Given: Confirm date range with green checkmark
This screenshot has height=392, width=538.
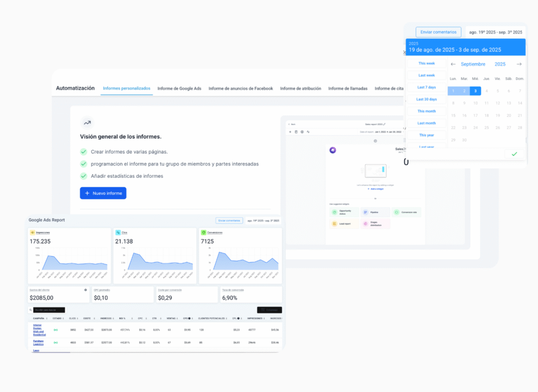Looking at the screenshot, I should 514,154.
